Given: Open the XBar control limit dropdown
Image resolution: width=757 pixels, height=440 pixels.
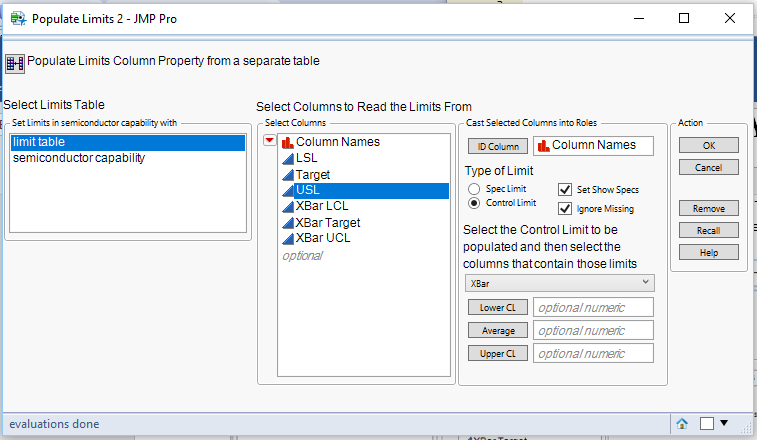Looking at the screenshot, I should 559,284.
